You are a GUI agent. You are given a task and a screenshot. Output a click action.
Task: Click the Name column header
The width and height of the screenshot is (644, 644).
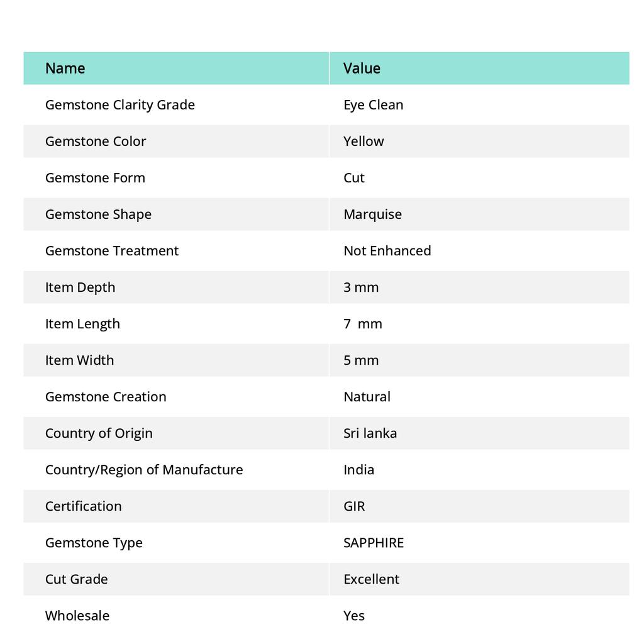(65, 69)
